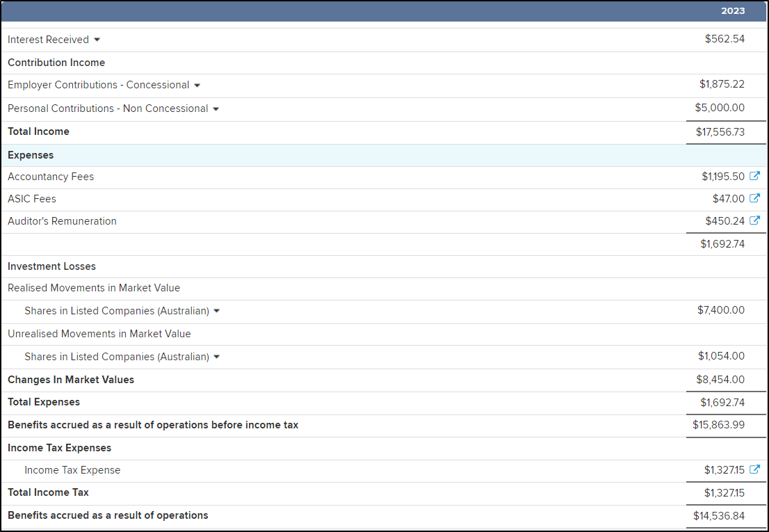Click the Changes In Market Values amount
The image size is (769, 532).
click(721, 380)
